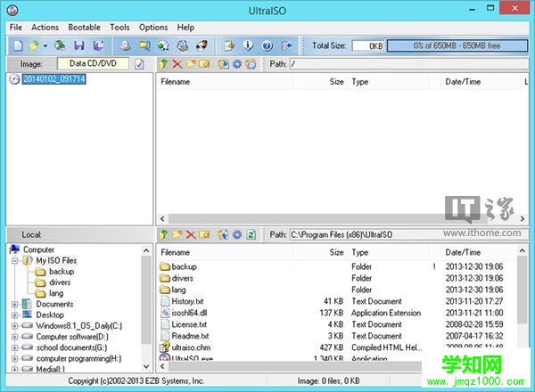Click the Local Path field C:\Program Files
The image size is (535, 392).
[409, 234]
